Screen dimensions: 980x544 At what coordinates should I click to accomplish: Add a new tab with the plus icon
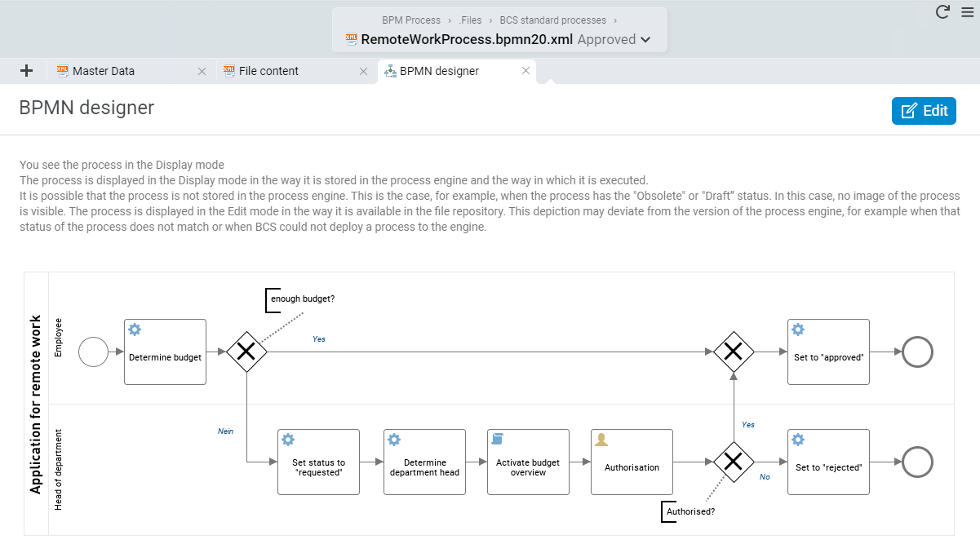26,71
